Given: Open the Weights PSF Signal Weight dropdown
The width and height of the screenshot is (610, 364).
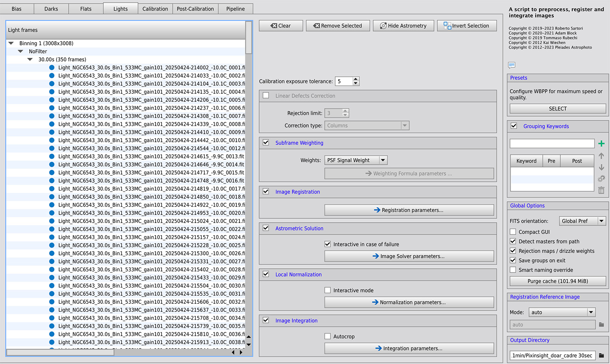Looking at the screenshot, I should coord(356,160).
